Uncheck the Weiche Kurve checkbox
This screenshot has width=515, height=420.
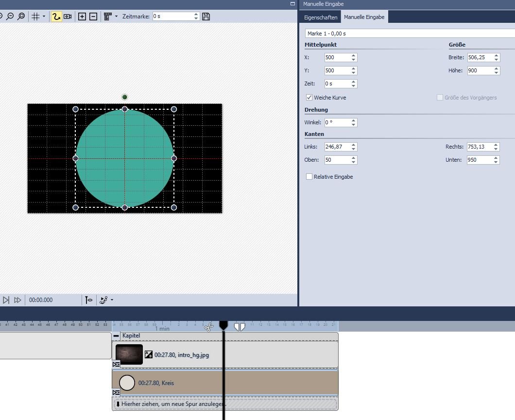click(x=309, y=98)
